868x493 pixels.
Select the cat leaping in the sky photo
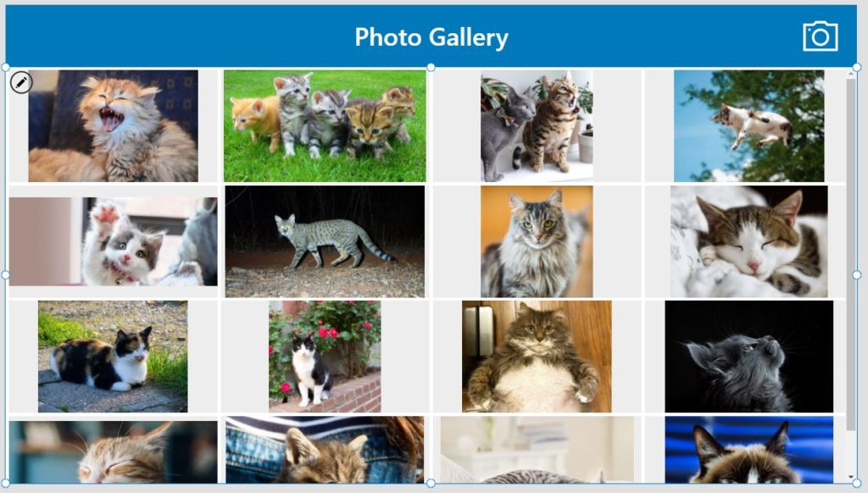click(748, 125)
